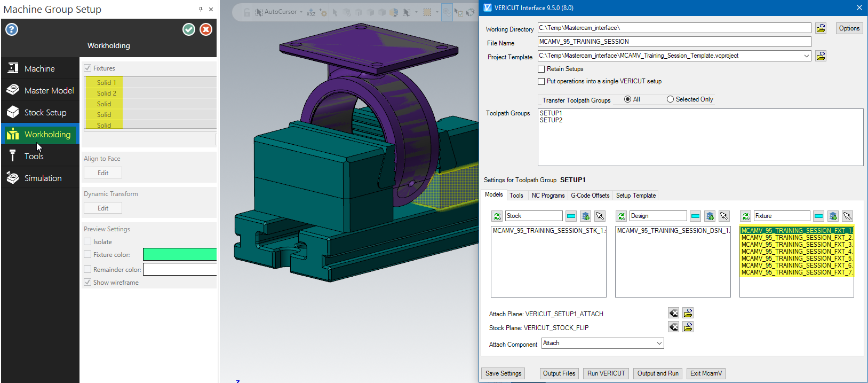Enable the Isolate checkbox

(87, 241)
